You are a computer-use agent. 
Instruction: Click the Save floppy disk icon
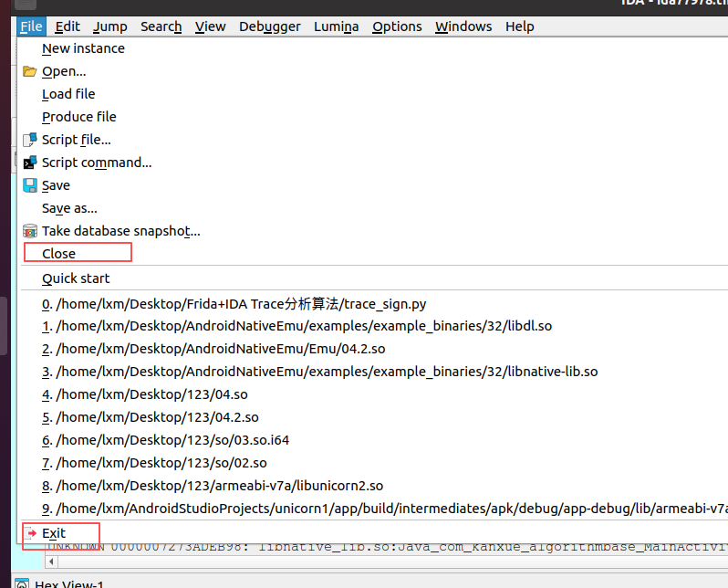(x=30, y=185)
